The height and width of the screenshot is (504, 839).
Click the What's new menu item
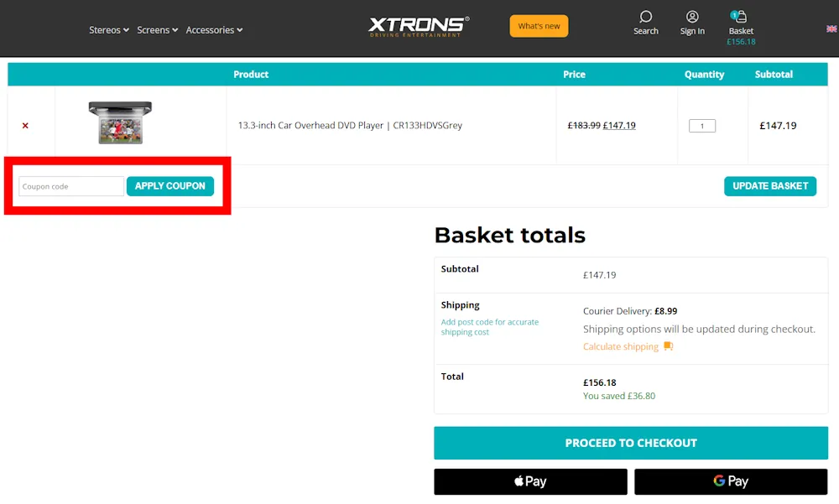(x=539, y=26)
